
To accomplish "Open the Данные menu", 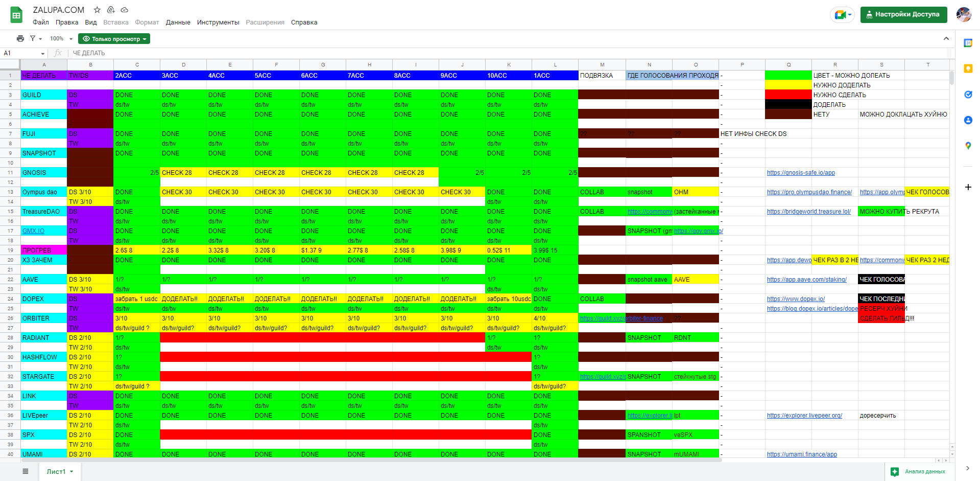I will click(x=178, y=22).
